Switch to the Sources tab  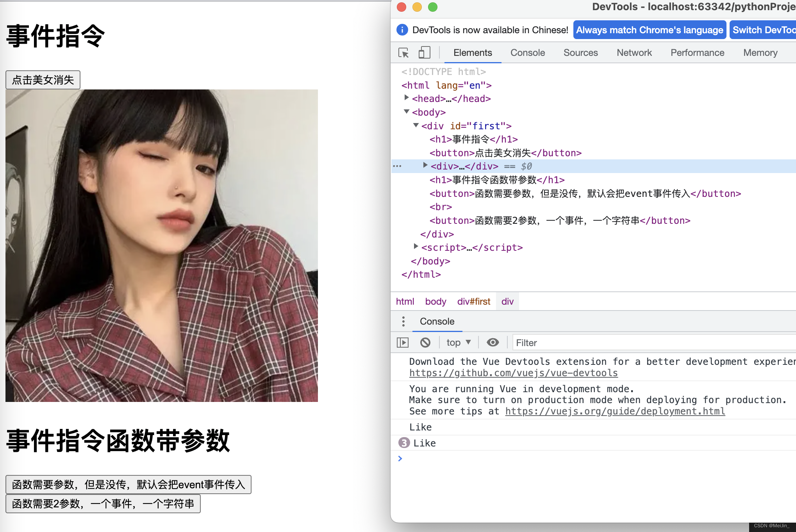point(580,53)
